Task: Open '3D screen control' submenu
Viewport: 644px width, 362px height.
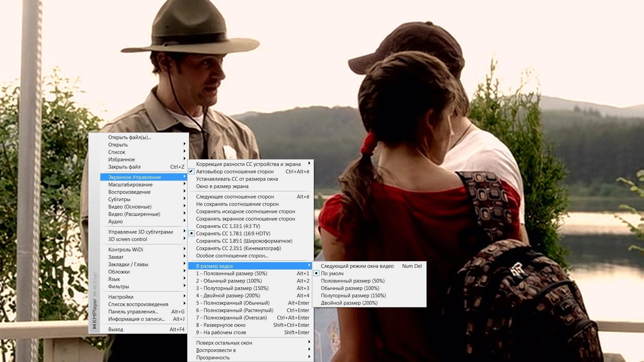Action: coord(144,239)
